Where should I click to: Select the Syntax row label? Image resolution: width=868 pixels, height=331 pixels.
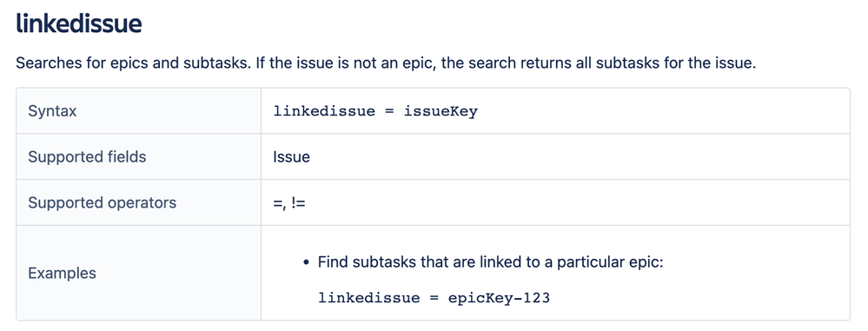(53, 111)
